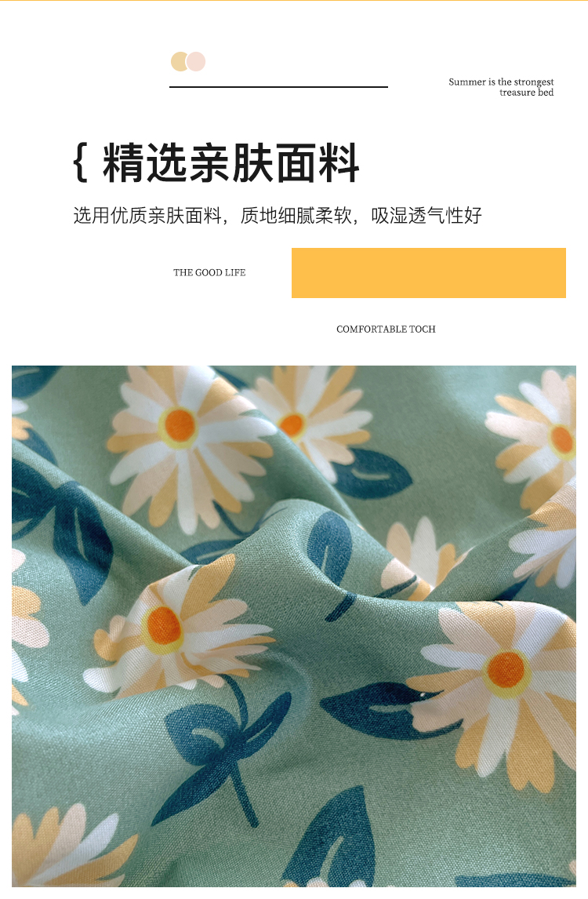Screen dimensions: 588x899
Task: Click the pink circle dot decoration
Action: point(196,61)
